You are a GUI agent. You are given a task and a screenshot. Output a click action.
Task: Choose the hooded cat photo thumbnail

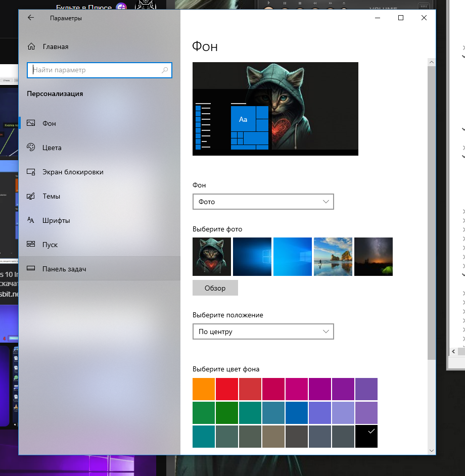point(212,257)
